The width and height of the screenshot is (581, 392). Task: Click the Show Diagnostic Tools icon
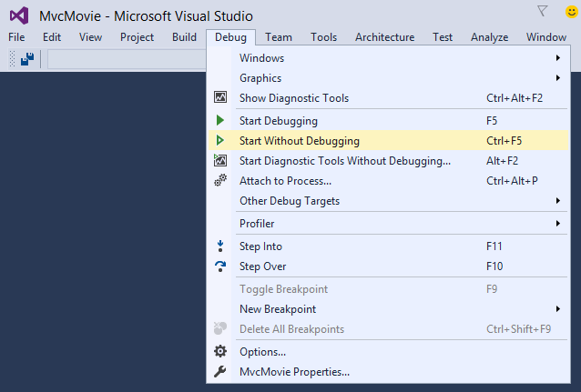[x=220, y=97]
